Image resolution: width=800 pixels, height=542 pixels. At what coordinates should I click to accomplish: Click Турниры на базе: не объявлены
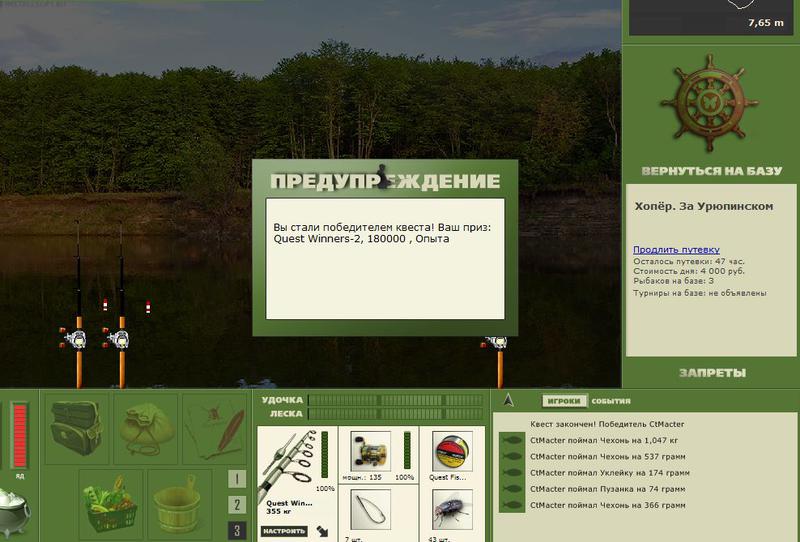pos(699,293)
